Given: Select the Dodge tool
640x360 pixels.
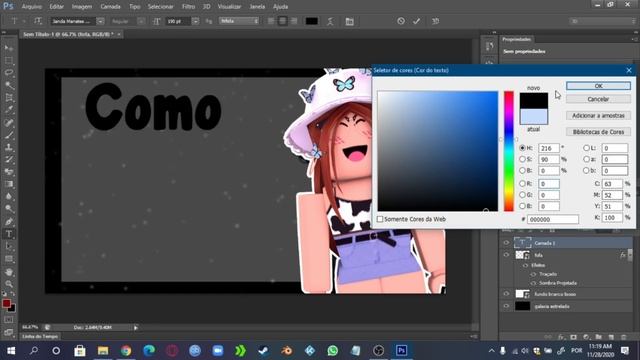Looking at the screenshot, I should (x=9, y=209).
